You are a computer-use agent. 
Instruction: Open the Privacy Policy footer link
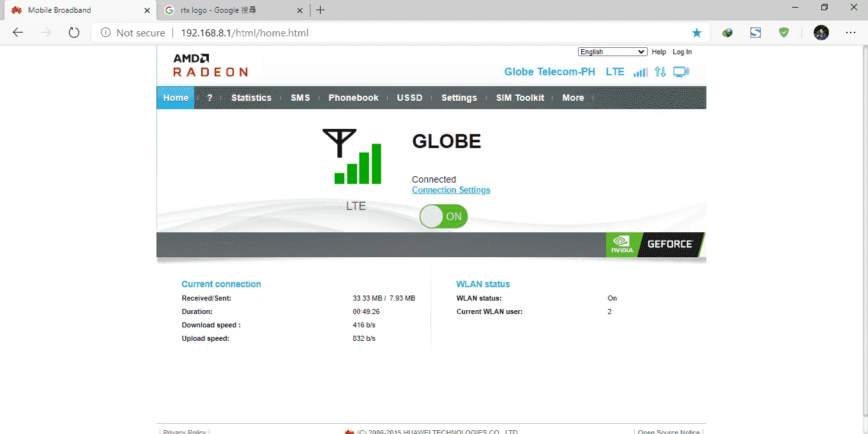[x=184, y=432]
